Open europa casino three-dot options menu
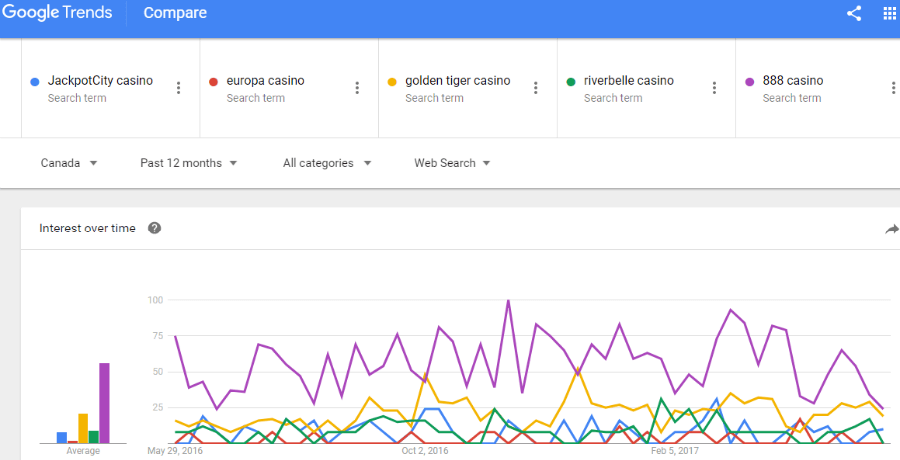Image resolution: width=900 pixels, height=460 pixels. tap(357, 88)
